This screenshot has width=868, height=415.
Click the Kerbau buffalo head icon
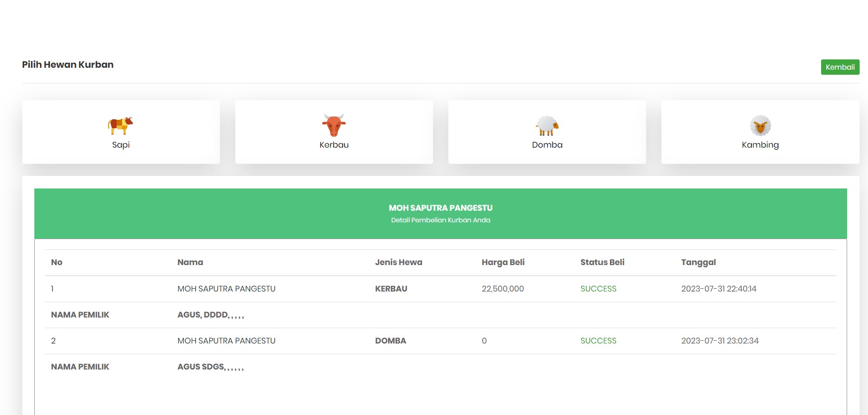(x=334, y=125)
